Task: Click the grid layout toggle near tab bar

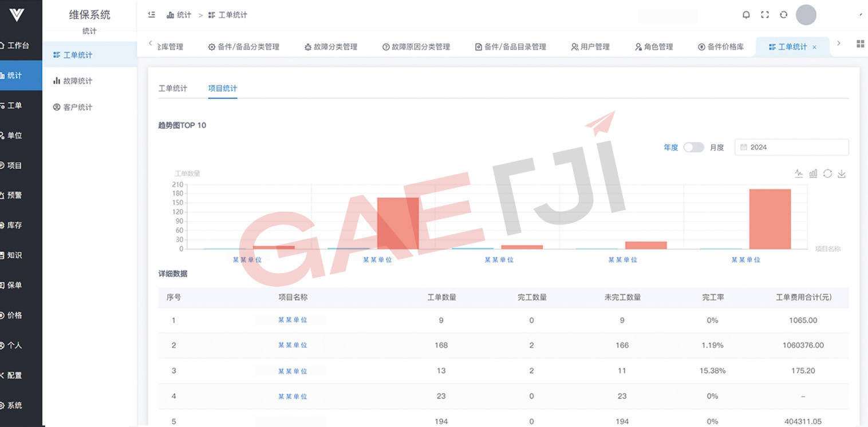Action: (x=860, y=43)
